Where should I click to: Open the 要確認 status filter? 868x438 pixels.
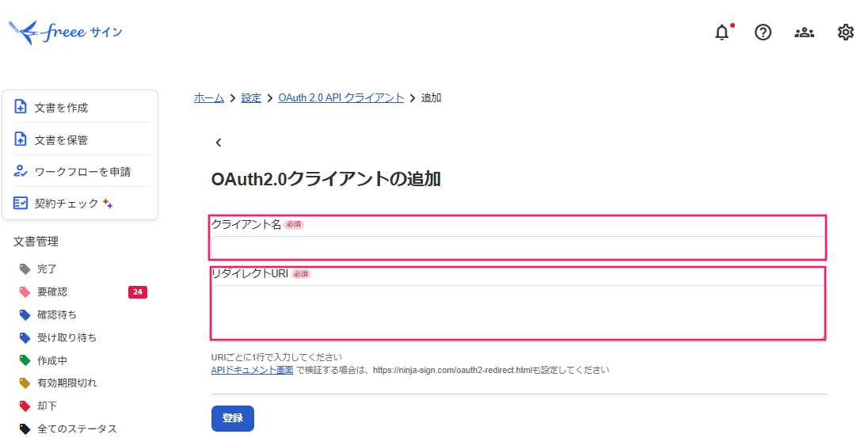pos(52,291)
